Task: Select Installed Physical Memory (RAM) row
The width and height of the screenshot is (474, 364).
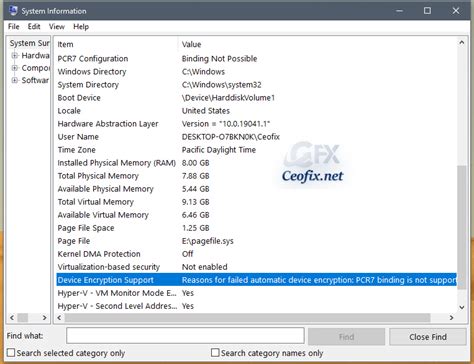Action: pos(257,163)
